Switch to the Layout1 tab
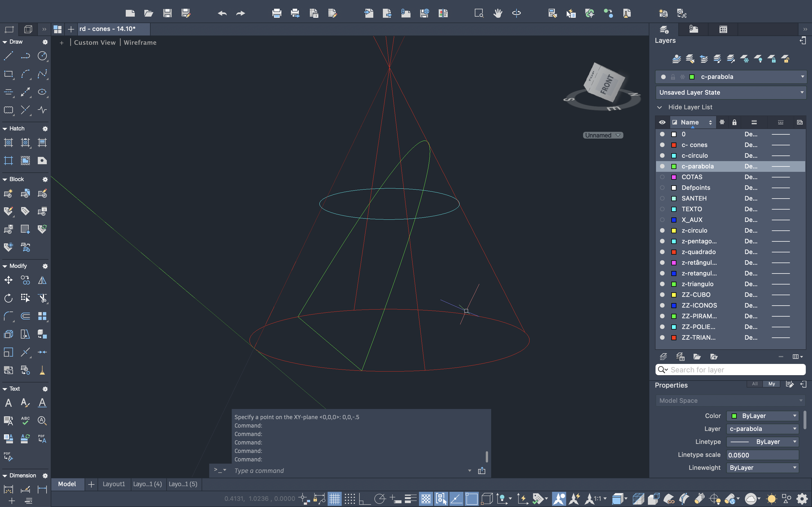 pyautogui.click(x=114, y=484)
